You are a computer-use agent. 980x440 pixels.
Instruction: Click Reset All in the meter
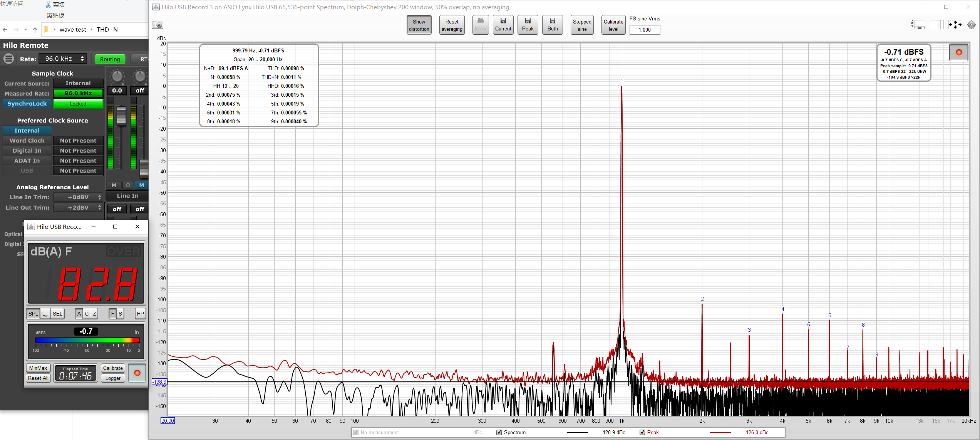[38, 378]
